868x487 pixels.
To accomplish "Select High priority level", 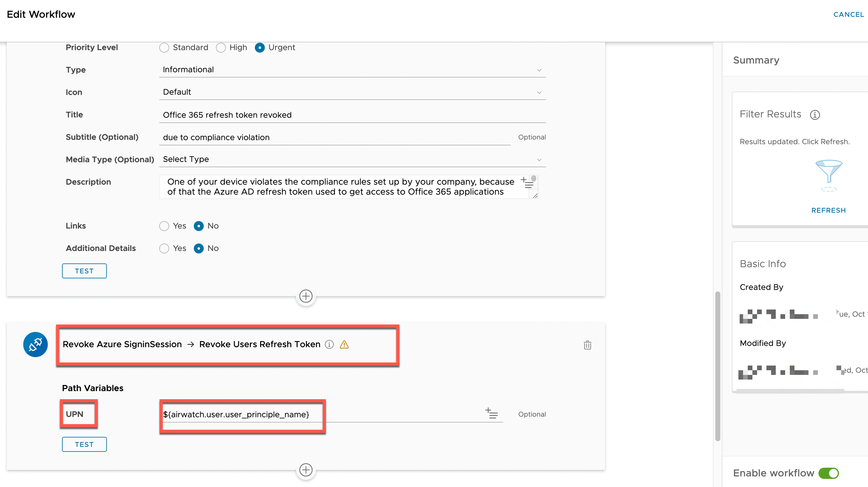I will click(221, 48).
